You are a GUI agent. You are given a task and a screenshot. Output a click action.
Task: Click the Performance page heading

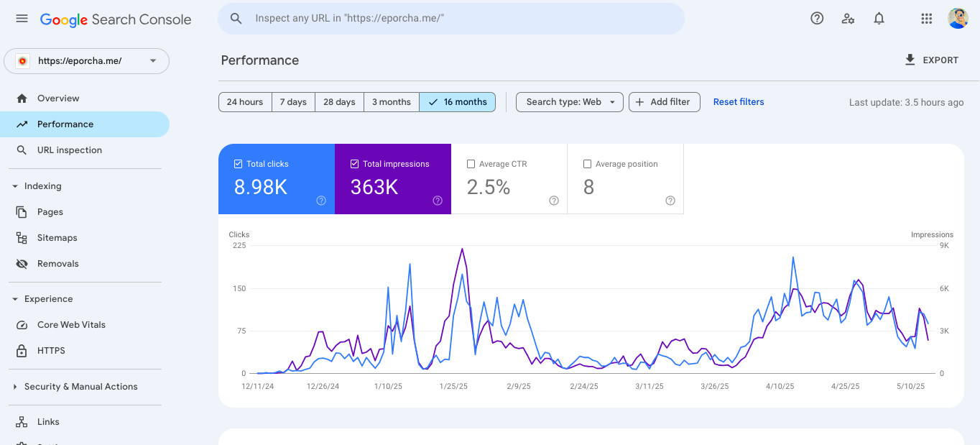coord(260,60)
